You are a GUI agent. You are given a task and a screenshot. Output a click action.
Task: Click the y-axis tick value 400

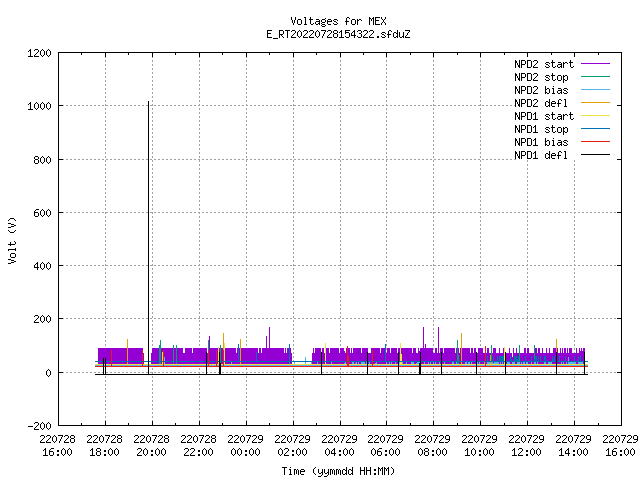click(42, 266)
